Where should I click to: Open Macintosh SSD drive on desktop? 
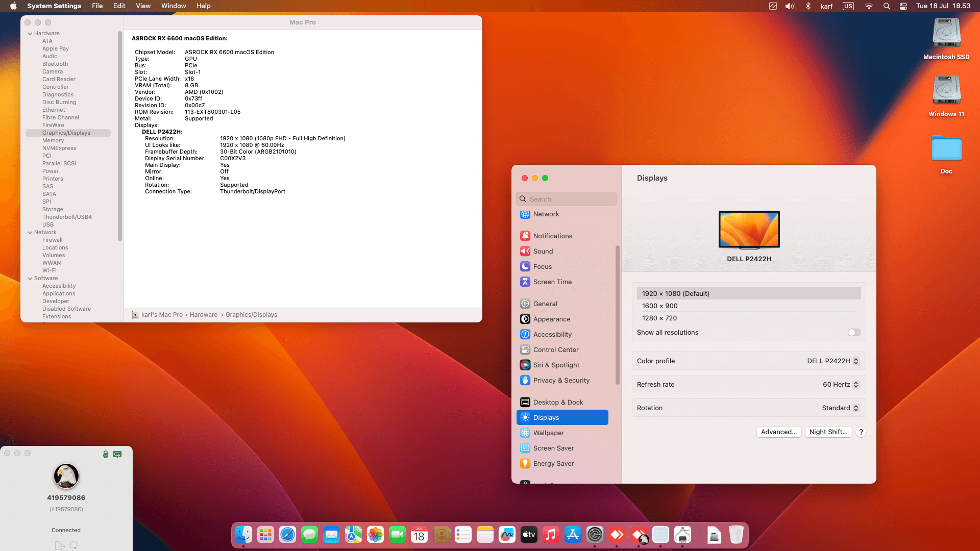pos(946,34)
